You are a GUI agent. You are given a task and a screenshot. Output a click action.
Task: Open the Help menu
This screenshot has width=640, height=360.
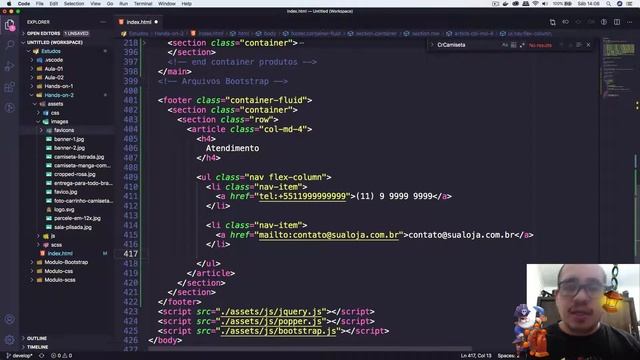(x=187, y=4)
